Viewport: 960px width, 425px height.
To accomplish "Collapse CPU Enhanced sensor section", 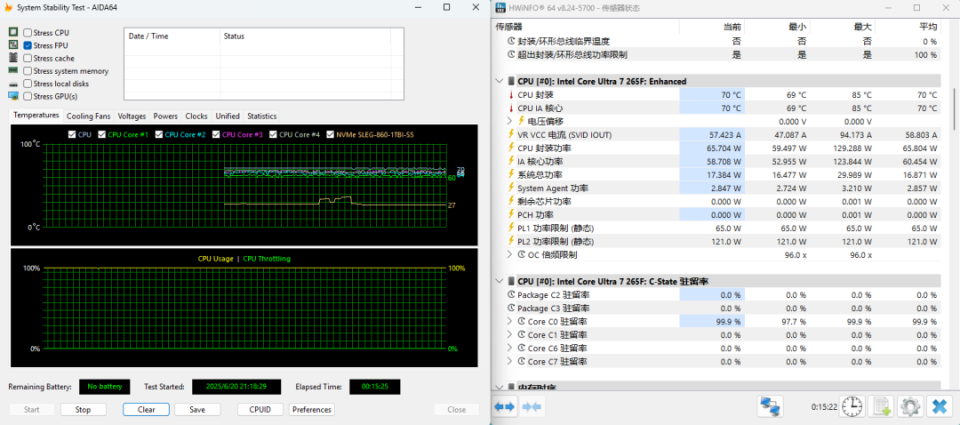I will [x=500, y=81].
